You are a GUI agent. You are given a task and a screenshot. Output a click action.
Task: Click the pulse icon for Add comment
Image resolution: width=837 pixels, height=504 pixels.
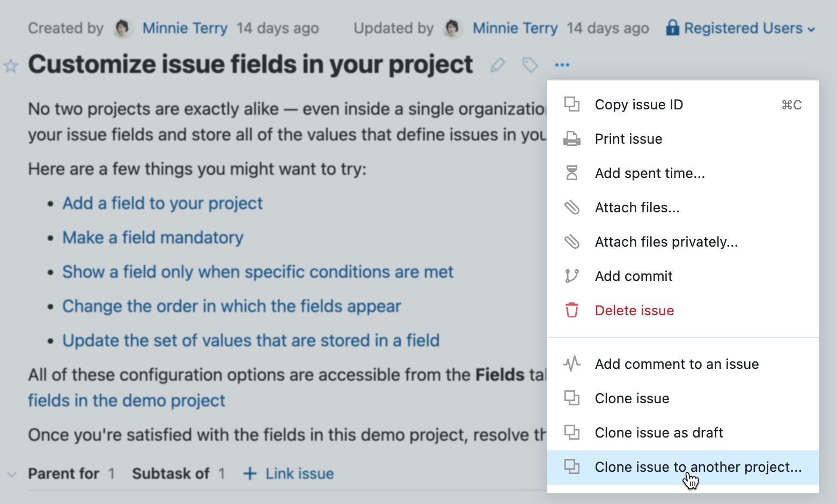coord(571,364)
